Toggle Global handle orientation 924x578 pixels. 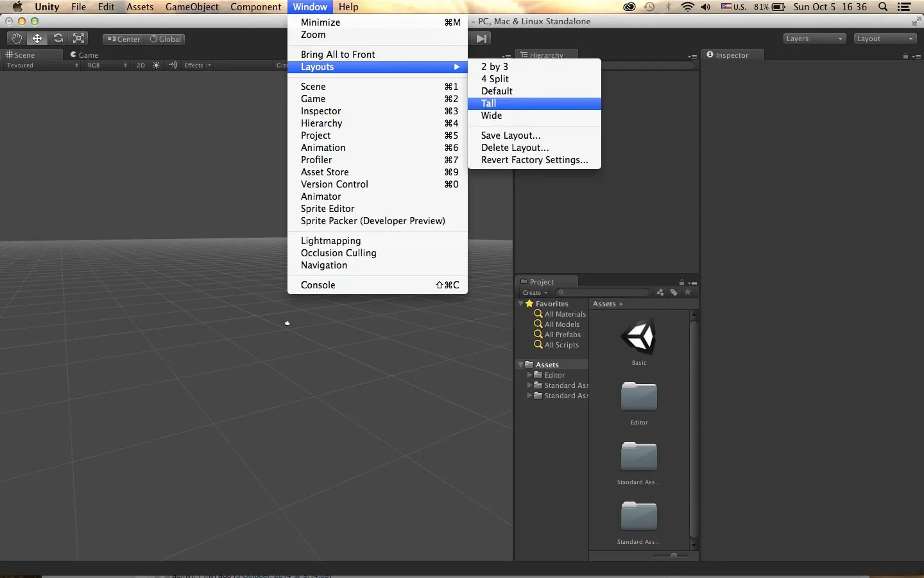[166, 39]
